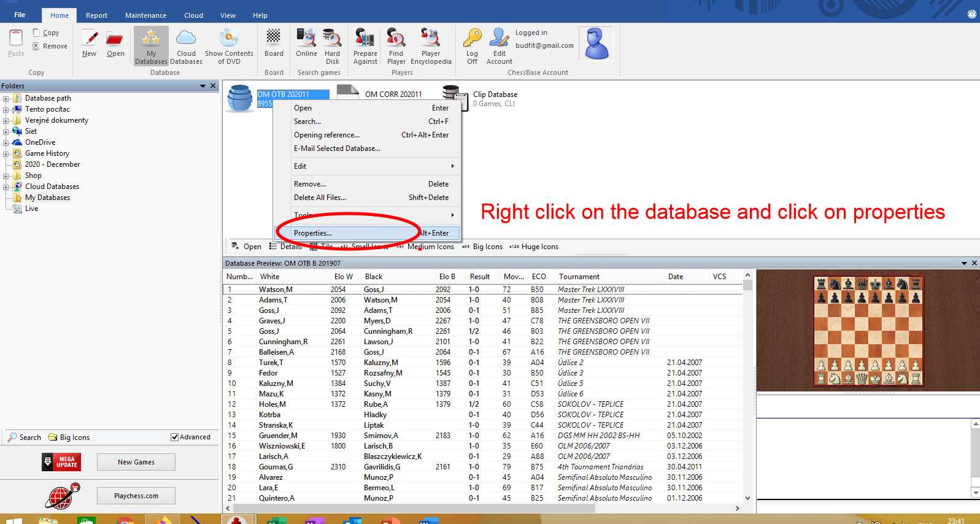Select 2020 - December folder
Screen dimensions: 980x524
52,164
